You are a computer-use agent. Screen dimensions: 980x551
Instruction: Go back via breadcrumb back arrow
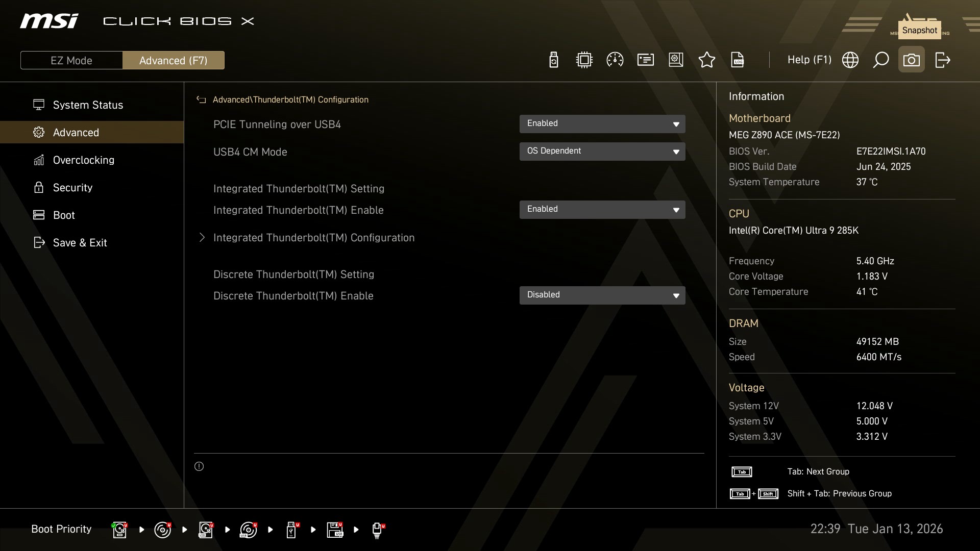[x=201, y=100]
